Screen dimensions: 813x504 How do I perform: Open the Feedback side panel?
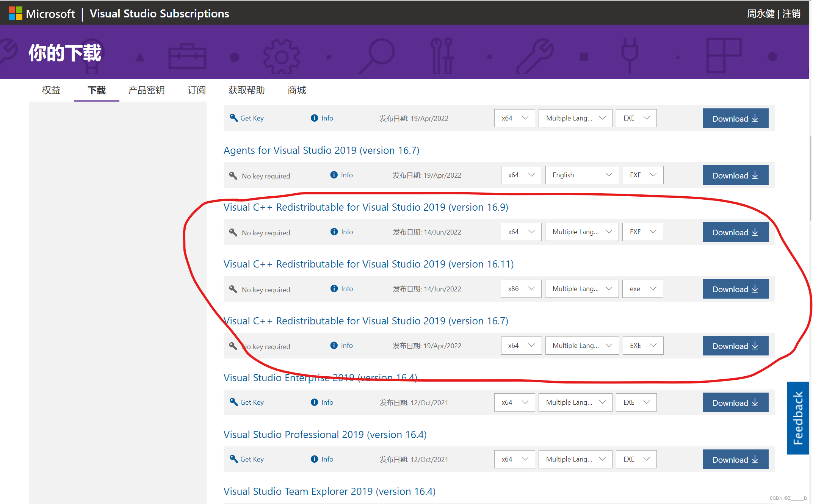tap(798, 418)
